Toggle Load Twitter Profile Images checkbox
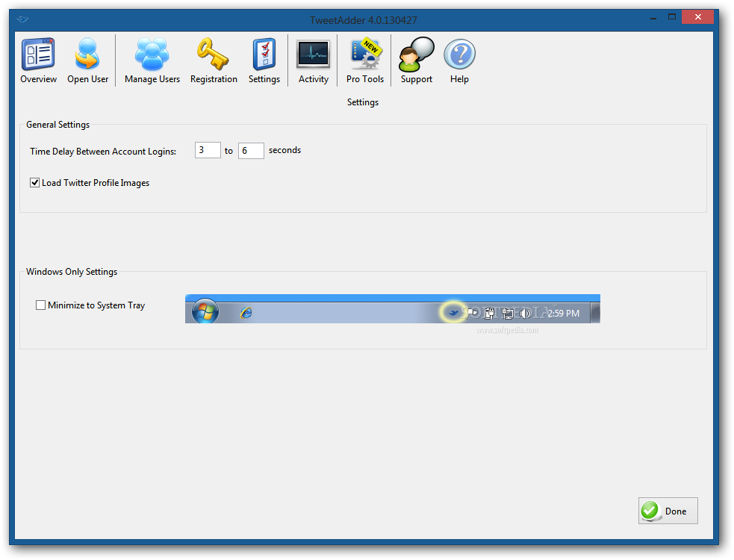 (x=34, y=183)
